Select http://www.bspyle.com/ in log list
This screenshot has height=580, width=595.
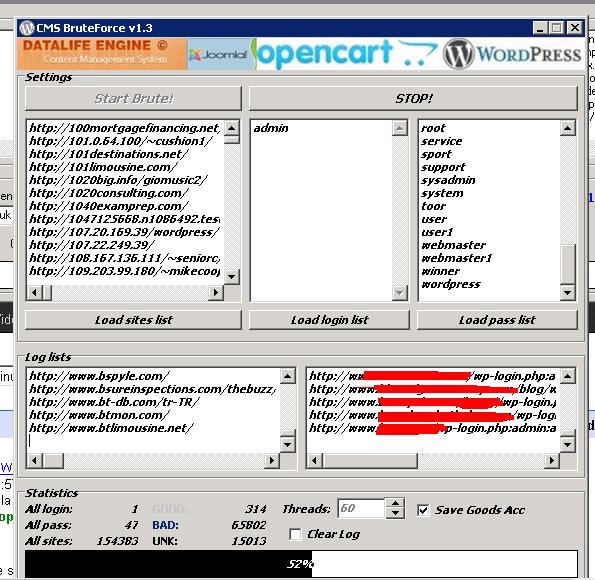click(x=99, y=376)
